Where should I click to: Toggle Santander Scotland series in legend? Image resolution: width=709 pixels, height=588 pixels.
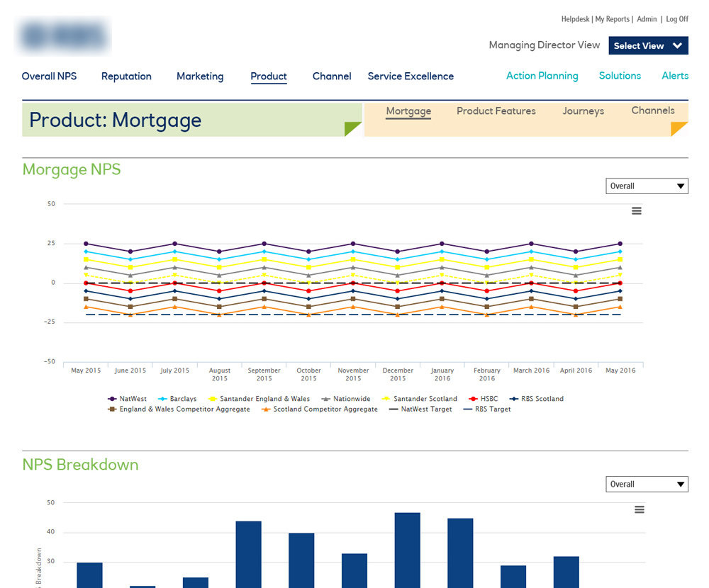point(419,399)
